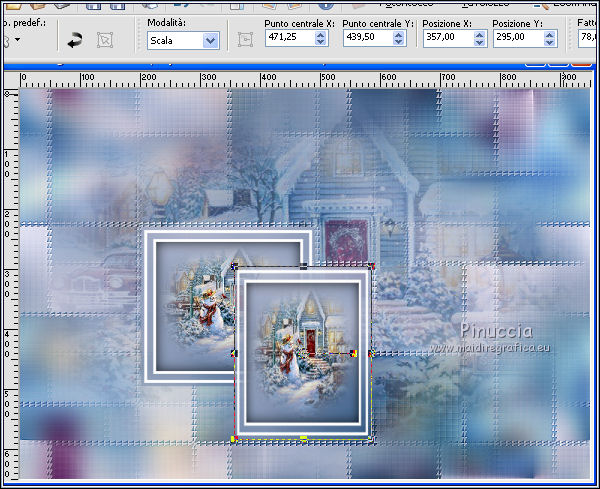The width and height of the screenshot is (600, 489).
Task: Click the Posizione X value field
Action: (448, 37)
